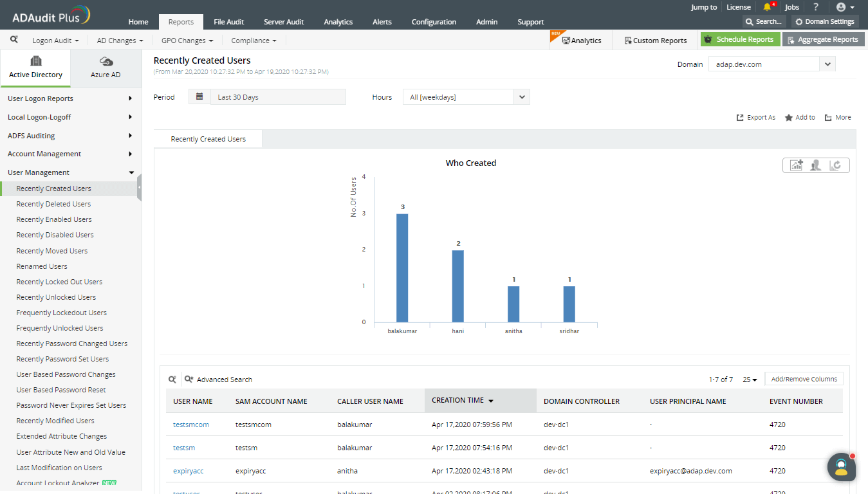This screenshot has width=868, height=494.
Task: Click the Add/Remove Columns button
Action: pos(804,379)
